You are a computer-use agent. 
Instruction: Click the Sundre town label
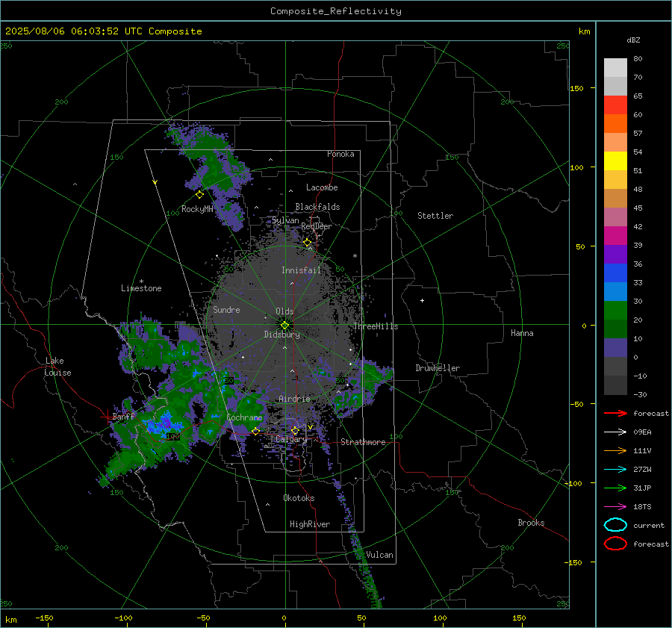226,309
